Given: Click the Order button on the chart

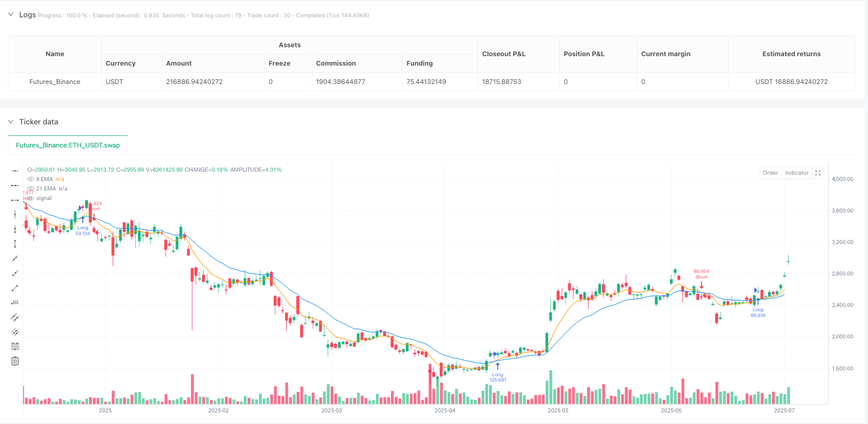Looking at the screenshot, I should point(770,173).
